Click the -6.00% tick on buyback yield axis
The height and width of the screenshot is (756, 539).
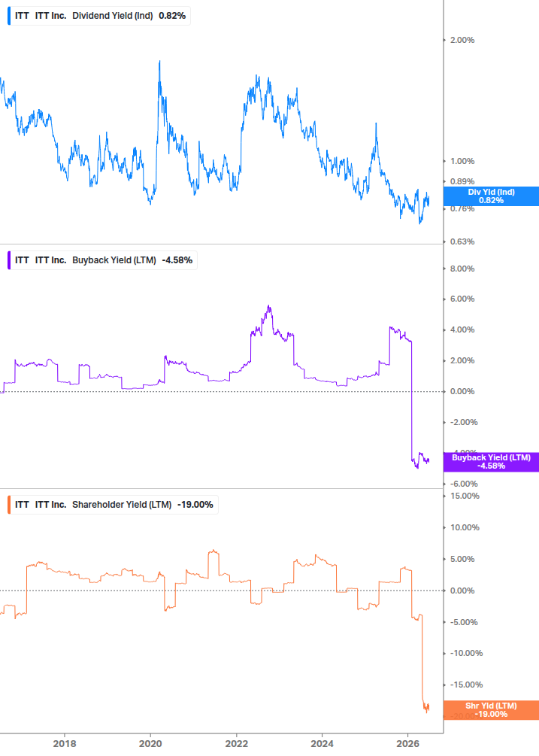[464, 484]
